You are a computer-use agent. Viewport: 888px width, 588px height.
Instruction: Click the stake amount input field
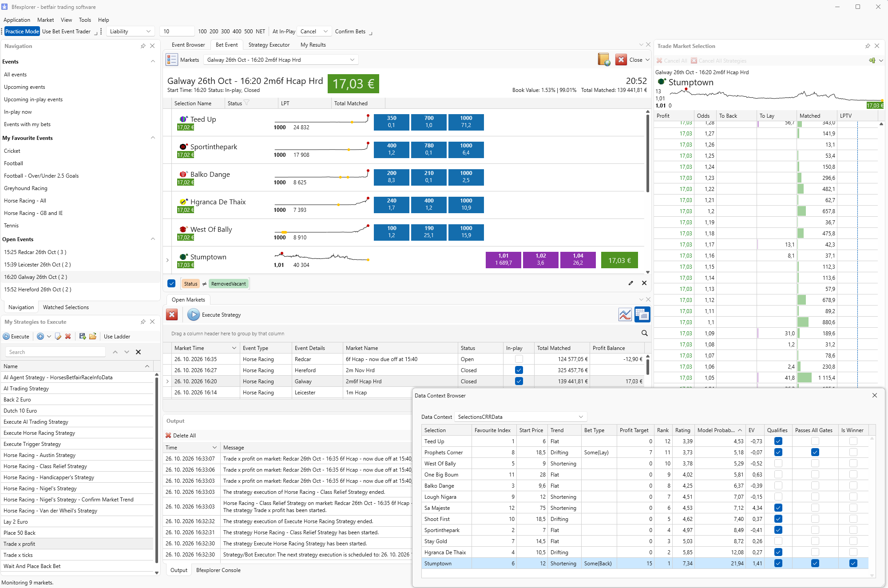point(177,31)
